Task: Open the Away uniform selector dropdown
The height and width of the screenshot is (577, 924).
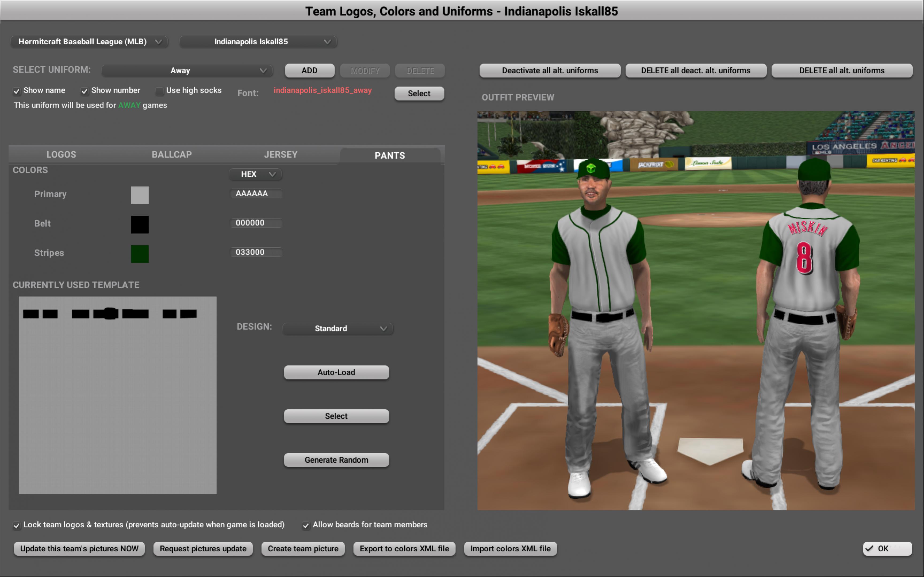Action: (187, 71)
